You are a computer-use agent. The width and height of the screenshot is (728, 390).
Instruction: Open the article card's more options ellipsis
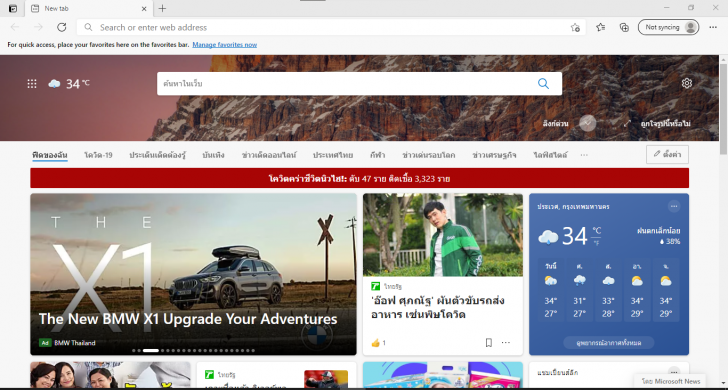click(x=506, y=343)
